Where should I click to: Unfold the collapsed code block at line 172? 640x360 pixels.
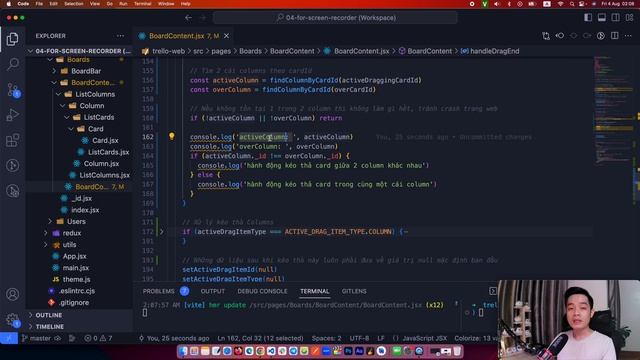click(162, 231)
